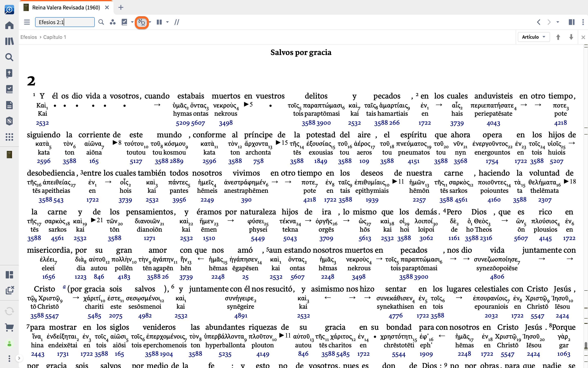Image resolution: width=588 pixels, height=368 pixels.
Task: Open the Documents icon in the sidebar
Action: (9, 105)
